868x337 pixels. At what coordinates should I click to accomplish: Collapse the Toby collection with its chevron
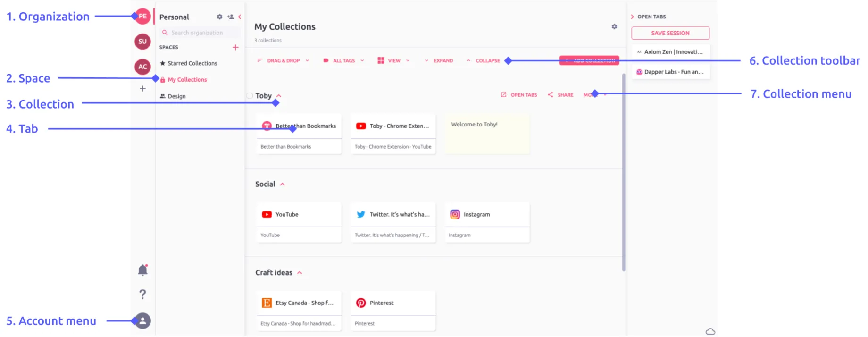click(x=279, y=96)
